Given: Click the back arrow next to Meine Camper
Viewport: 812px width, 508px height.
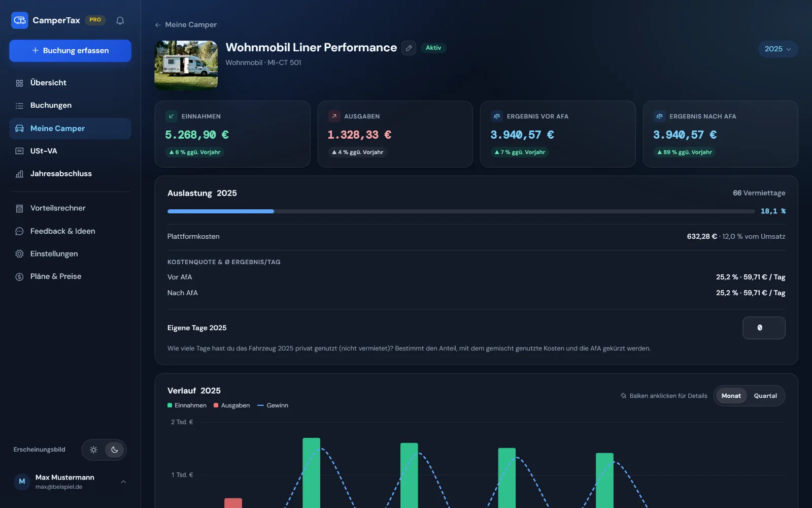Looking at the screenshot, I should [x=158, y=25].
